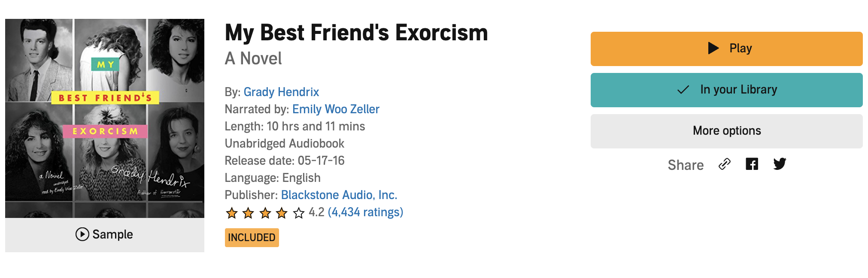View the 4,434 ratings link
868x278 pixels.
click(365, 212)
